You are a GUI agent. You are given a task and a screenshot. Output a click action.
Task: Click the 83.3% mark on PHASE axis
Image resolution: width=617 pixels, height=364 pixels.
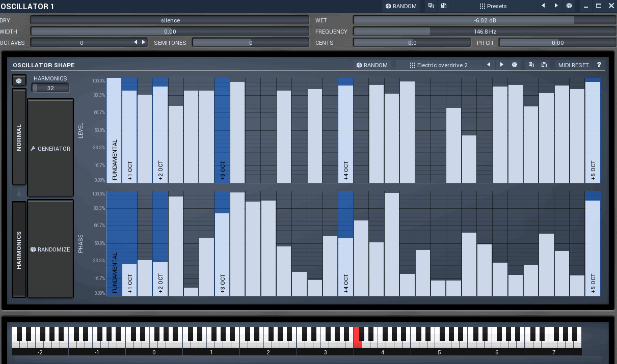click(x=98, y=208)
